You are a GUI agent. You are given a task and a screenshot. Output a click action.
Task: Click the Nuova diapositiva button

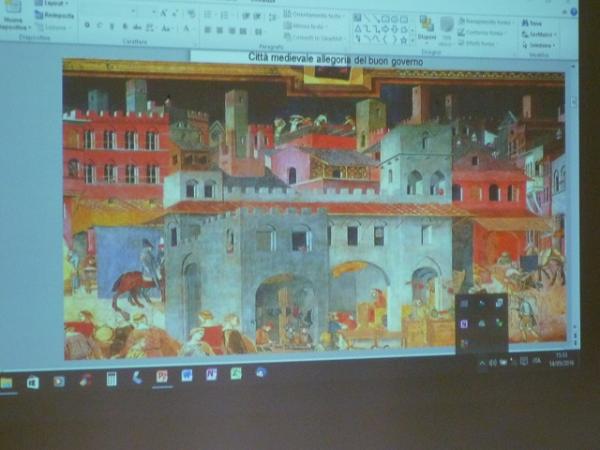coord(13,15)
